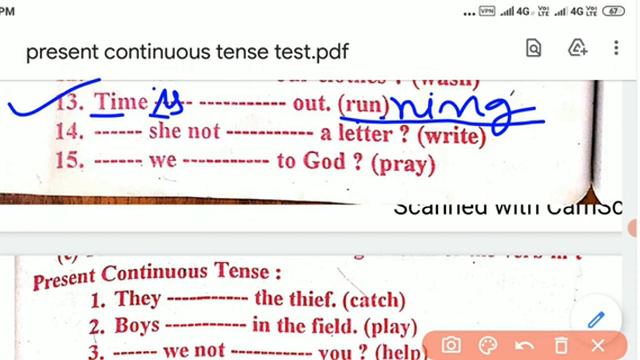Tap the page scroll handle at right edge
The width and height of the screenshot is (640, 360).
pyautogui.click(x=633, y=227)
